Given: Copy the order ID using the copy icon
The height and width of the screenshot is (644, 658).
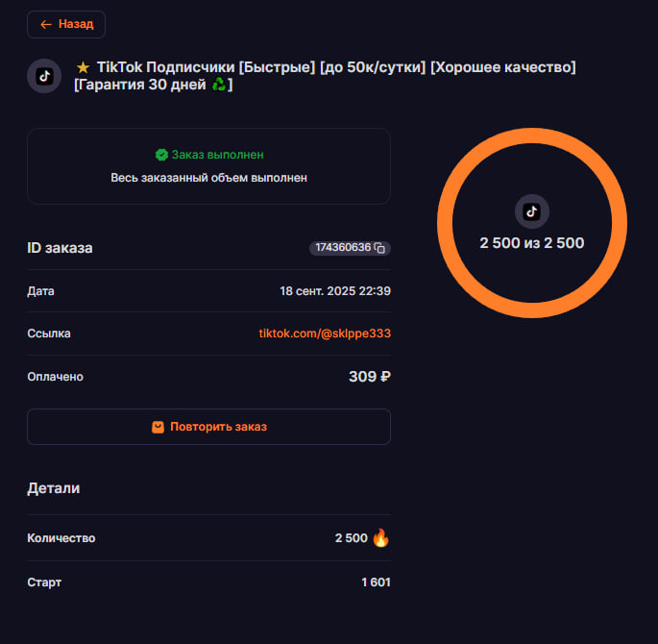Looking at the screenshot, I should point(379,248).
